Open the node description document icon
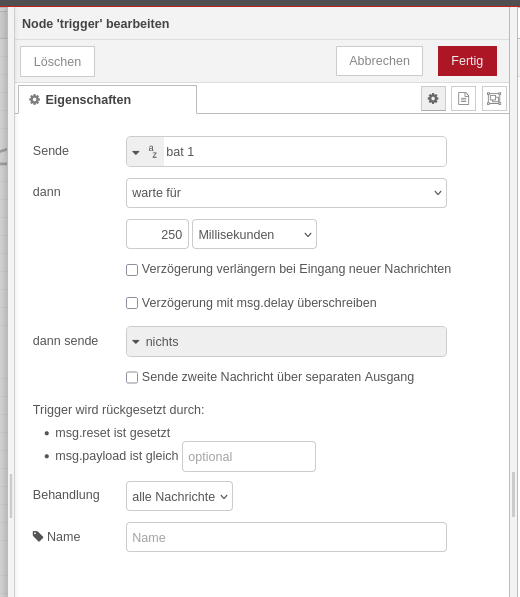520x597 pixels. pyautogui.click(x=463, y=99)
